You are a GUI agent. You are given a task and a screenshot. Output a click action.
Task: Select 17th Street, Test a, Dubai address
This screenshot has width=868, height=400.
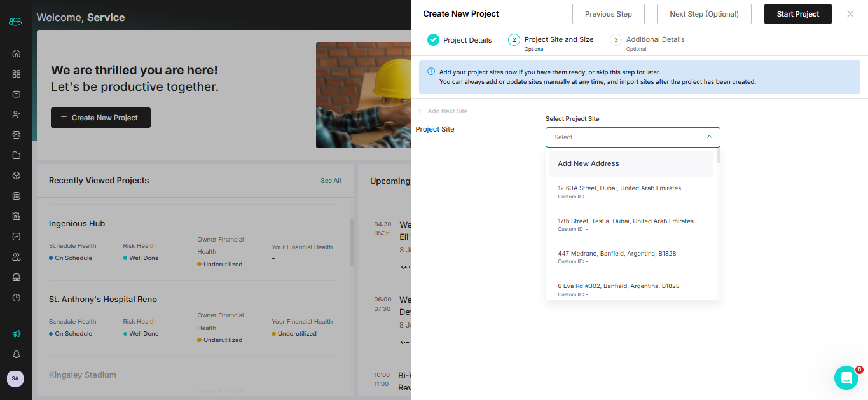pyautogui.click(x=631, y=224)
